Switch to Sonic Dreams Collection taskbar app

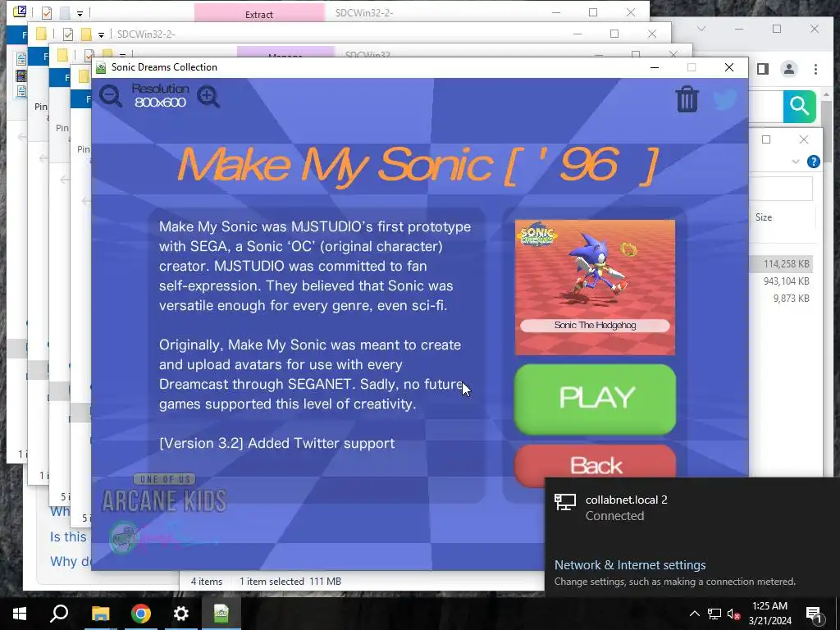221,614
